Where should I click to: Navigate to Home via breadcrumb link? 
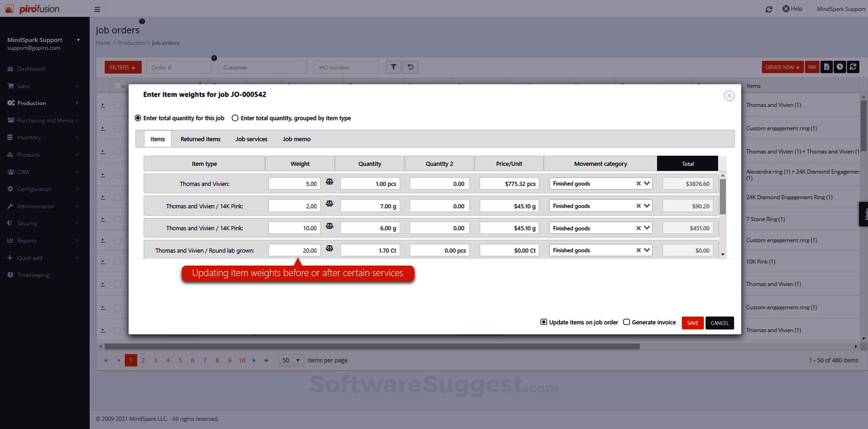(x=103, y=42)
